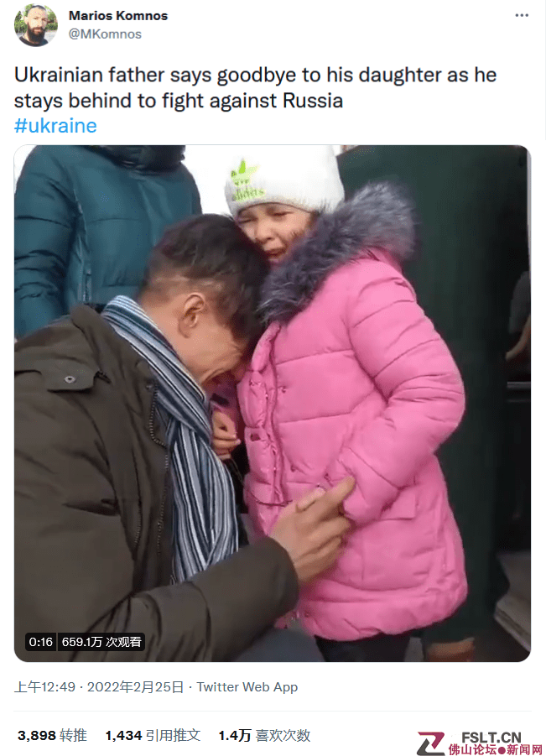Click the 659.1万 次观看 view count badge
546x756 pixels.
click(101, 642)
